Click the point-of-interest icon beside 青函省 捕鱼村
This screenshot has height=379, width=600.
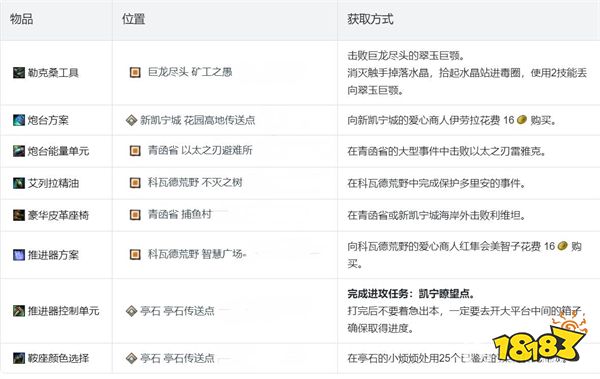[x=135, y=215]
